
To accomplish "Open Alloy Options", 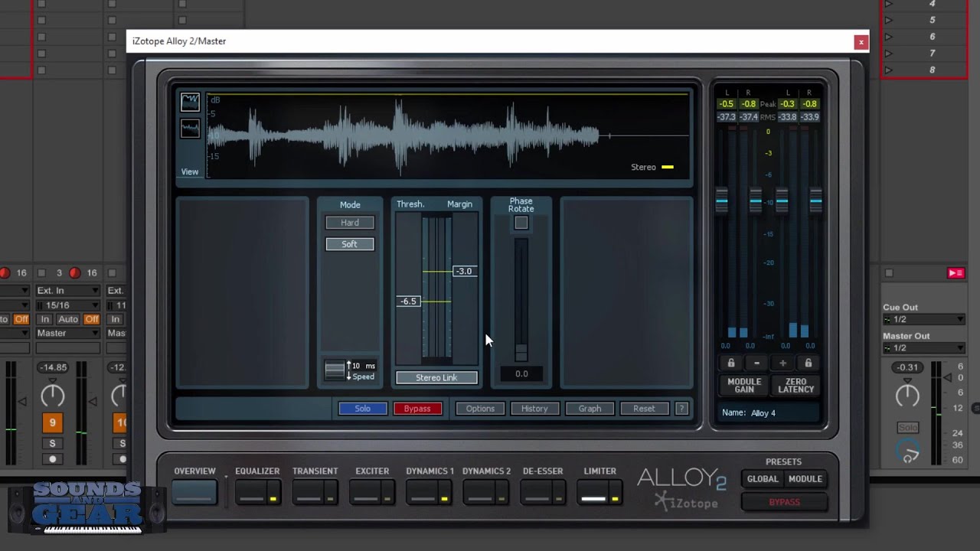I will [480, 409].
